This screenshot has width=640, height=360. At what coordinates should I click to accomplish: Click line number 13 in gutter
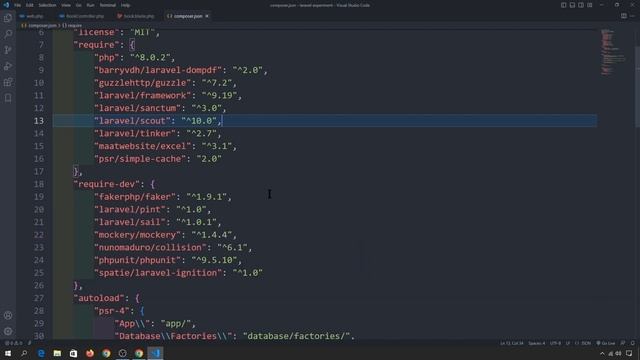coord(39,121)
